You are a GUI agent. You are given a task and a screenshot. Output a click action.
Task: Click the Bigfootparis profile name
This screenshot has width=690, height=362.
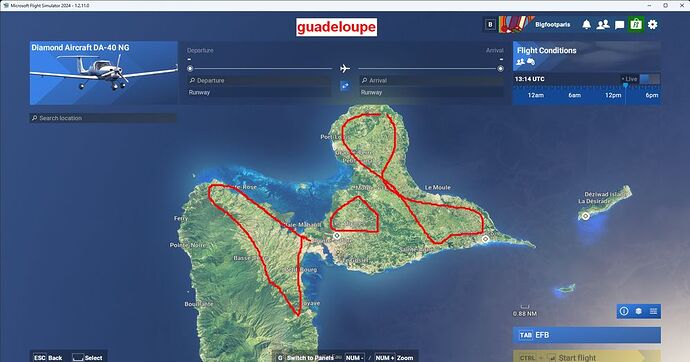click(552, 25)
